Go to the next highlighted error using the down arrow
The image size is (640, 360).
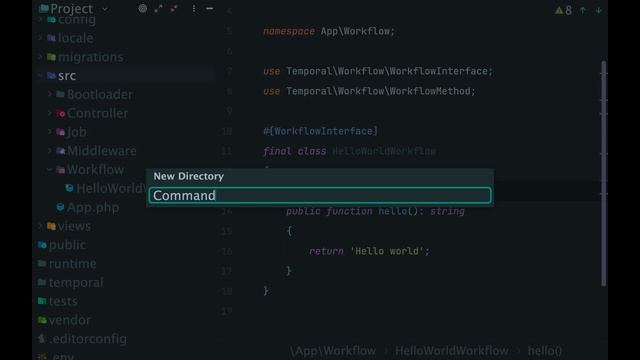[598, 10]
